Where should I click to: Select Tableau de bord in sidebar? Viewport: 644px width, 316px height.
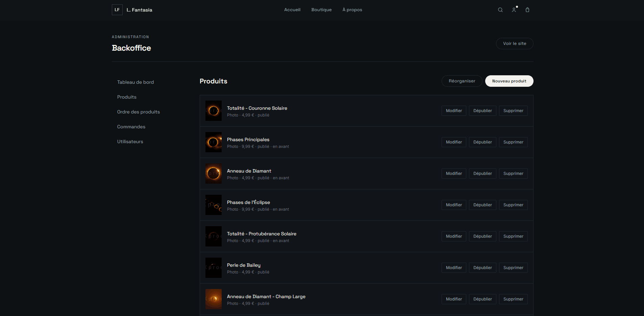click(135, 82)
